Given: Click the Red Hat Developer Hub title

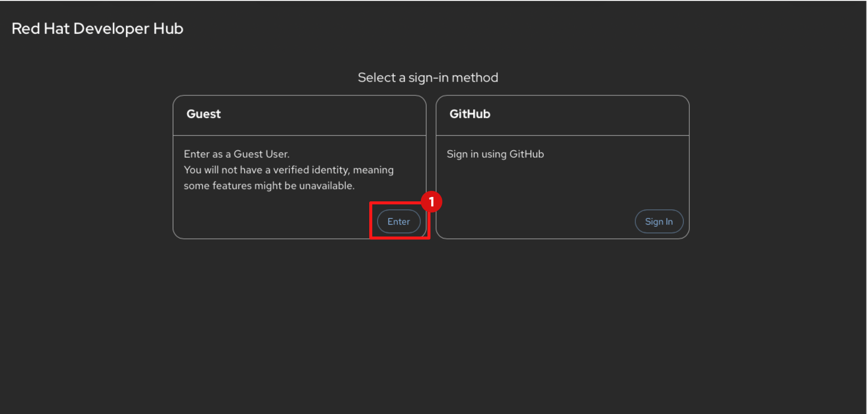Looking at the screenshot, I should coord(97,29).
